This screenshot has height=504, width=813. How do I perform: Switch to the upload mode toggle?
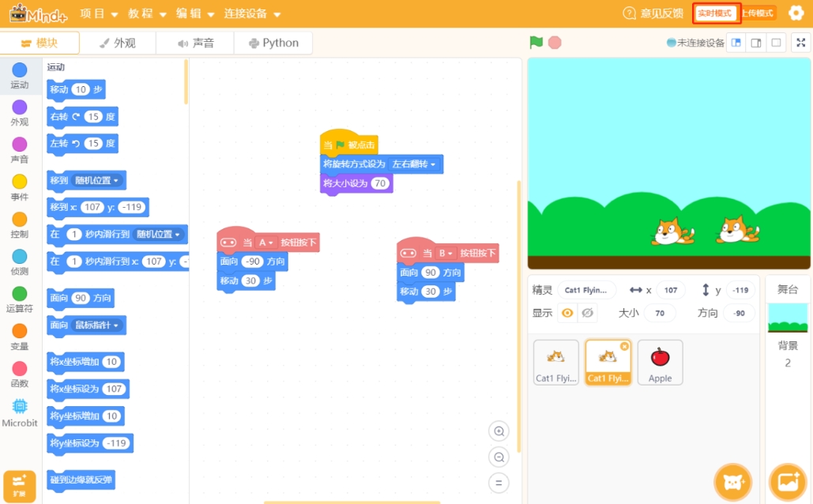(757, 13)
